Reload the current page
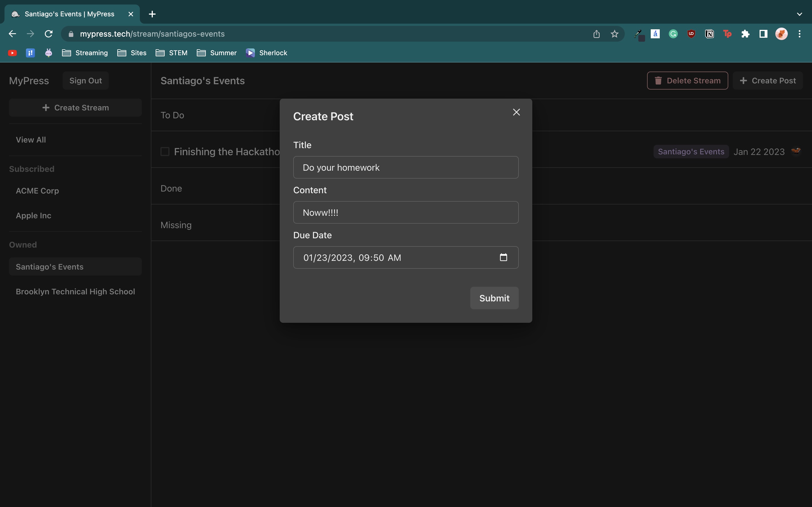Viewport: 812px width, 507px height. coord(49,34)
